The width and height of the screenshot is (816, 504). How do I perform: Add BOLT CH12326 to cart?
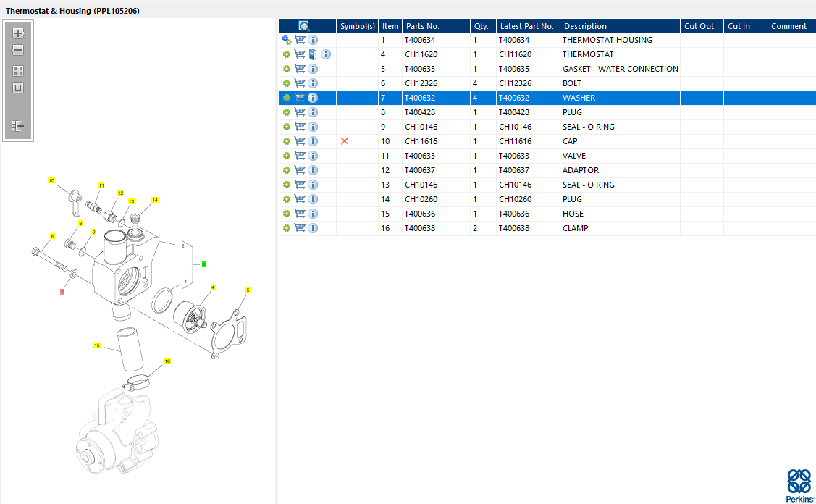tap(300, 83)
